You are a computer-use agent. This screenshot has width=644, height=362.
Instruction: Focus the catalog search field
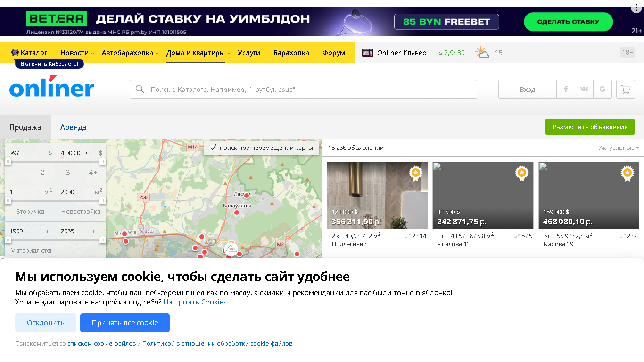tap(303, 89)
